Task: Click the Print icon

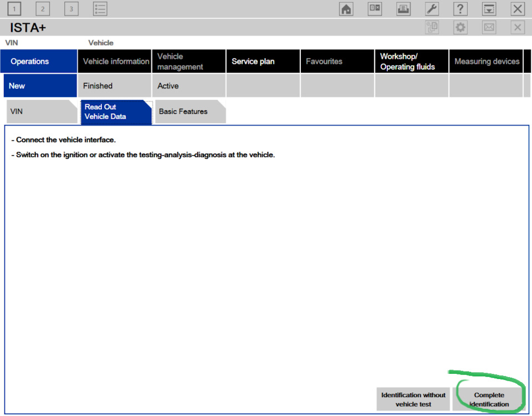Action: pos(403,9)
